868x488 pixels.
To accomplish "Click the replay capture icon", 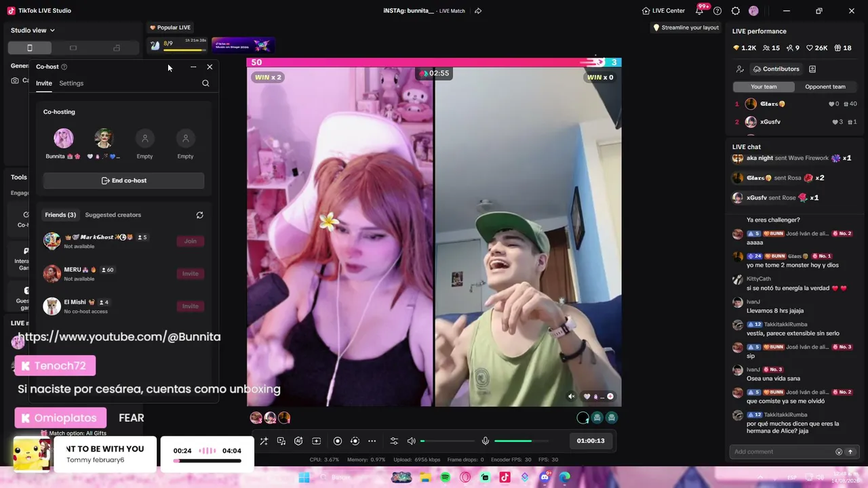I will point(355,441).
